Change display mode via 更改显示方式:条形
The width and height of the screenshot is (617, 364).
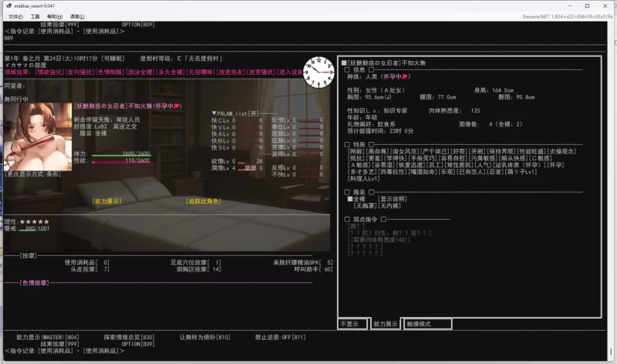[32, 174]
